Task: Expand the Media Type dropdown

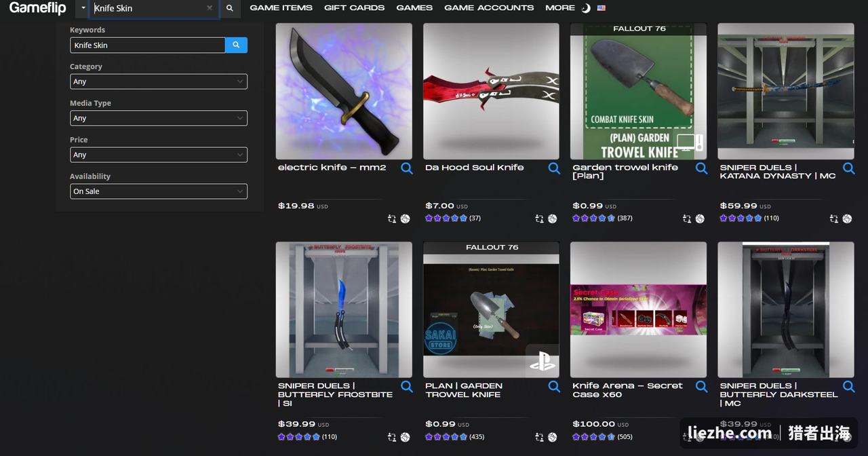Action: coord(159,118)
